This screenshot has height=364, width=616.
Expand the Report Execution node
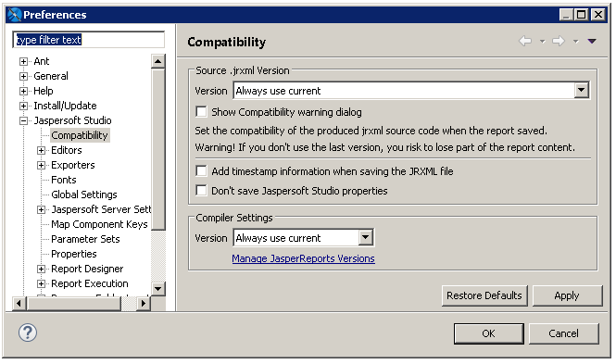pos(41,283)
